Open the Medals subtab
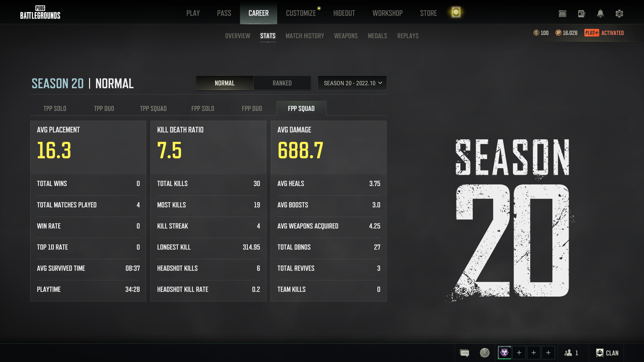The height and width of the screenshot is (362, 644). click(378, 36)
